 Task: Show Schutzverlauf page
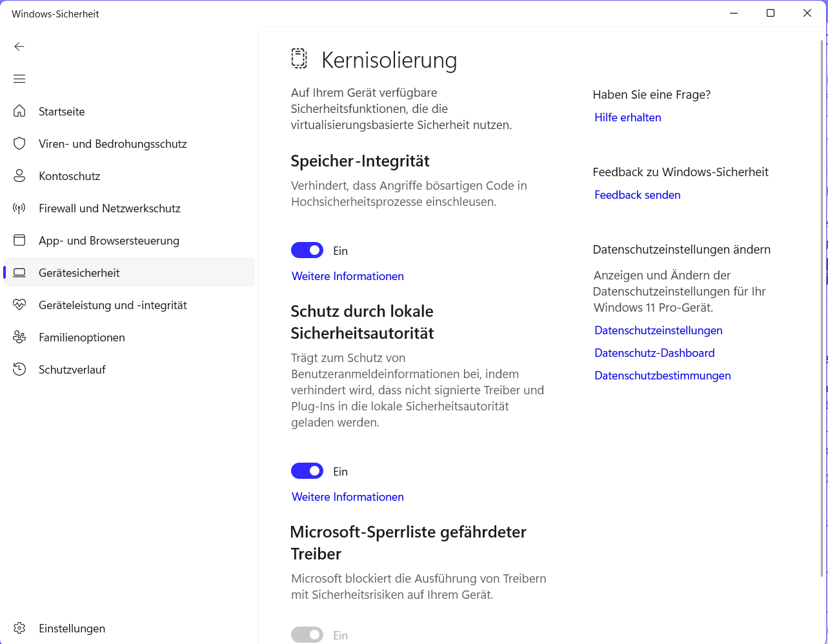[x=129, y=369]
